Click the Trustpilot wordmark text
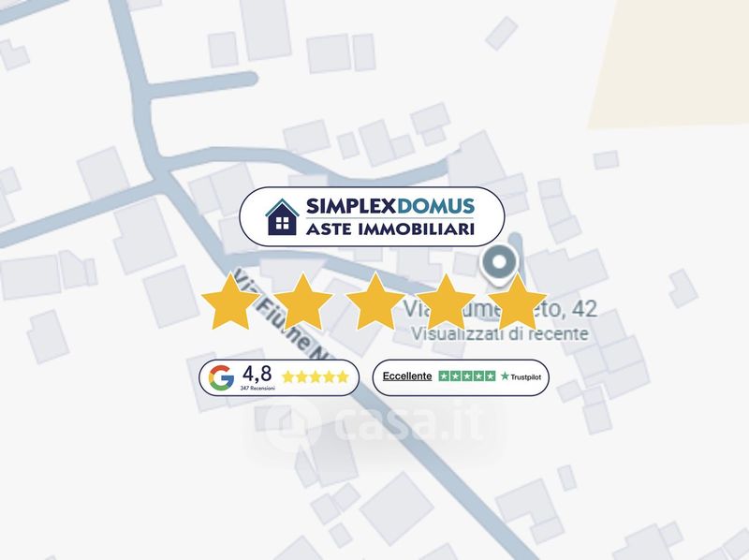The height and width of the screenshot is (560, 749). (x=526, y=377)
